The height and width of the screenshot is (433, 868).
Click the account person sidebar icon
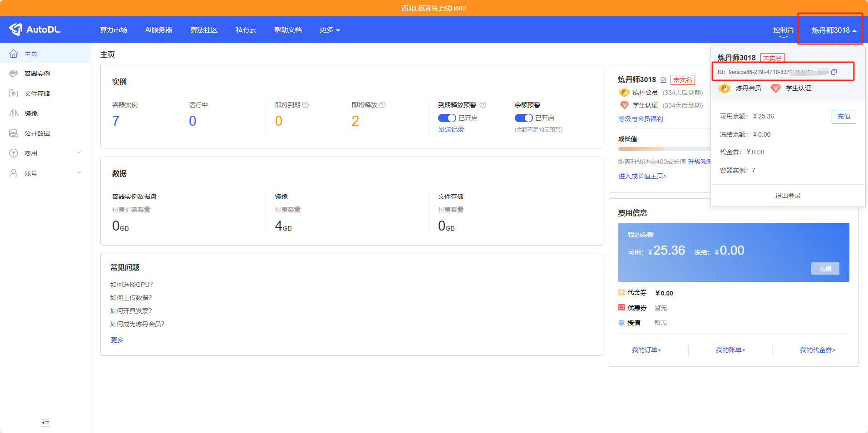pyautogui.click(x=14, y=173)
